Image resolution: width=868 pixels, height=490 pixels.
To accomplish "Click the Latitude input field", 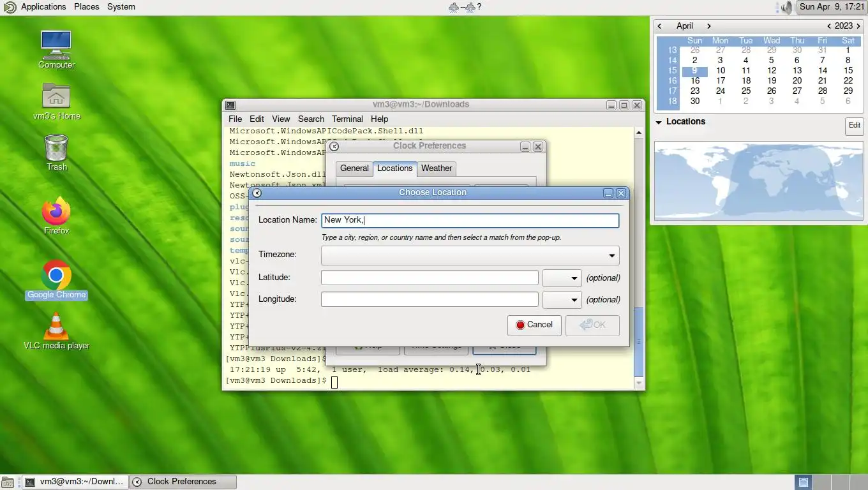I will [430, 278].
